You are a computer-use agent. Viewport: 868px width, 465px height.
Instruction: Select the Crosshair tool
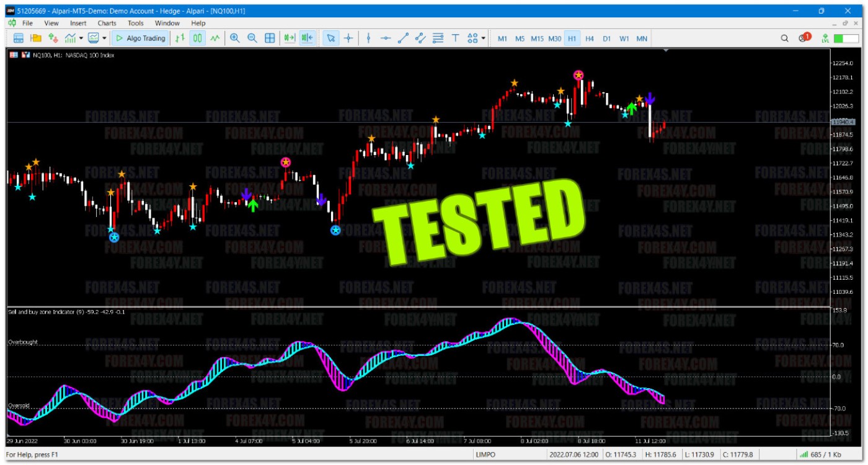pos(348,38)
